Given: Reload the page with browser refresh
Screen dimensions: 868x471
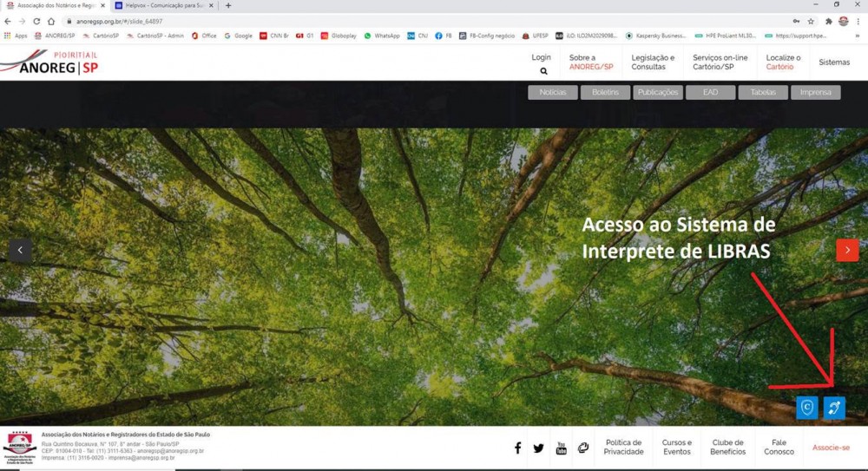Looking at the screenshot, I should click(36, 21).
